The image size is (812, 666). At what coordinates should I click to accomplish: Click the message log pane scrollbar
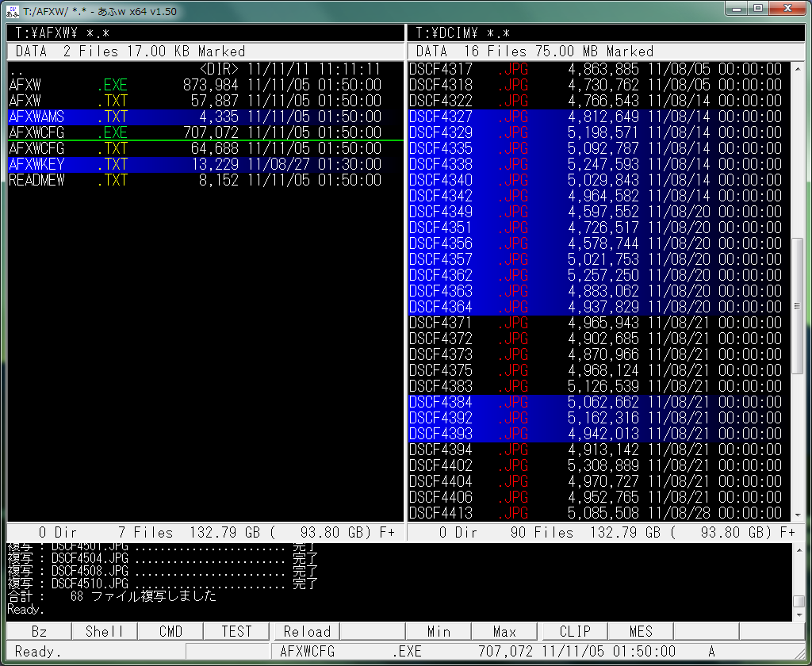pyautogui.click(x=799, y=580)
